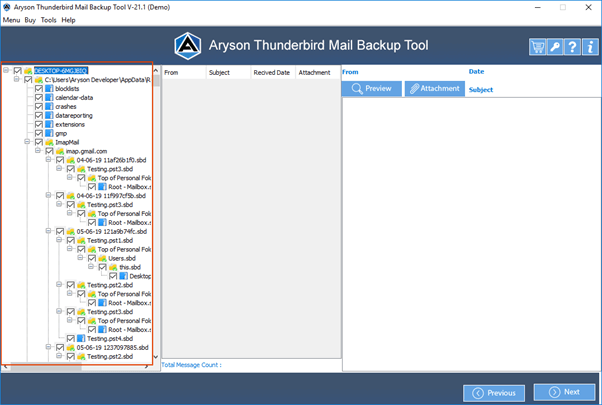This screenshot has height=405, width=602.
Task: Click the tree scroll-right arrow
Action: (x=147, y=367)
